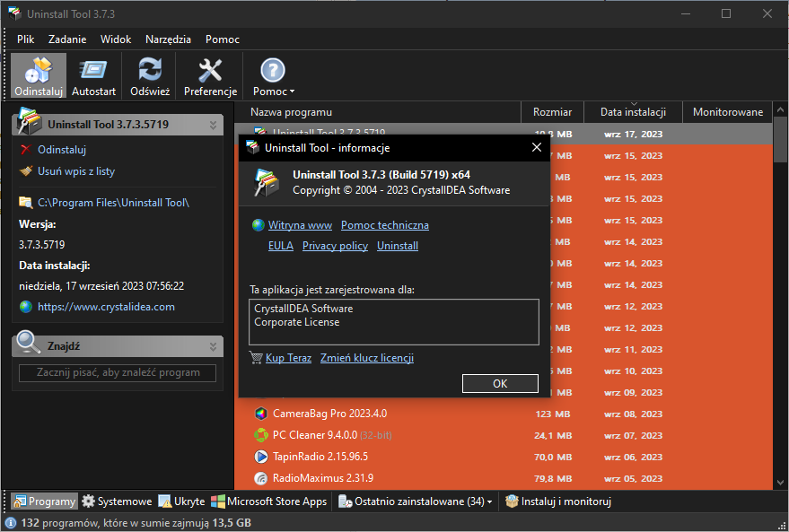Click the globe icon beside crystalidea.com
Screen dimensions: 789x532
tap(26, 307)
